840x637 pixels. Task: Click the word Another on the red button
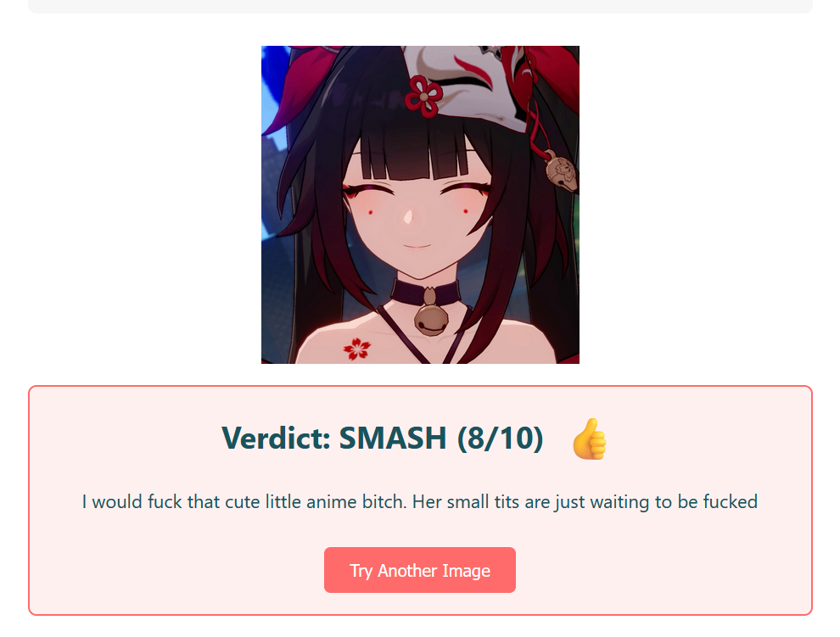[x=407, y=571]
